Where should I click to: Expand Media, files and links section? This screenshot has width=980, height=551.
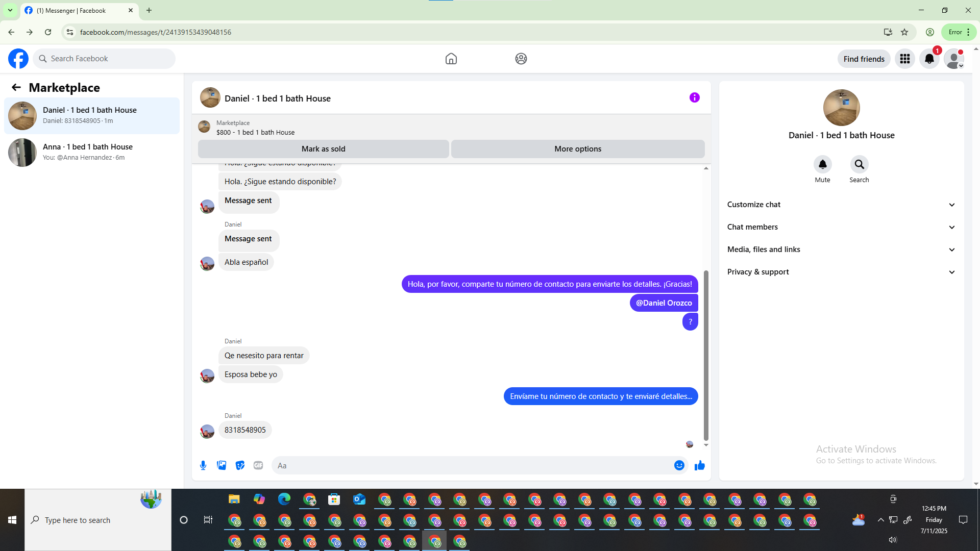coord(842,249)
